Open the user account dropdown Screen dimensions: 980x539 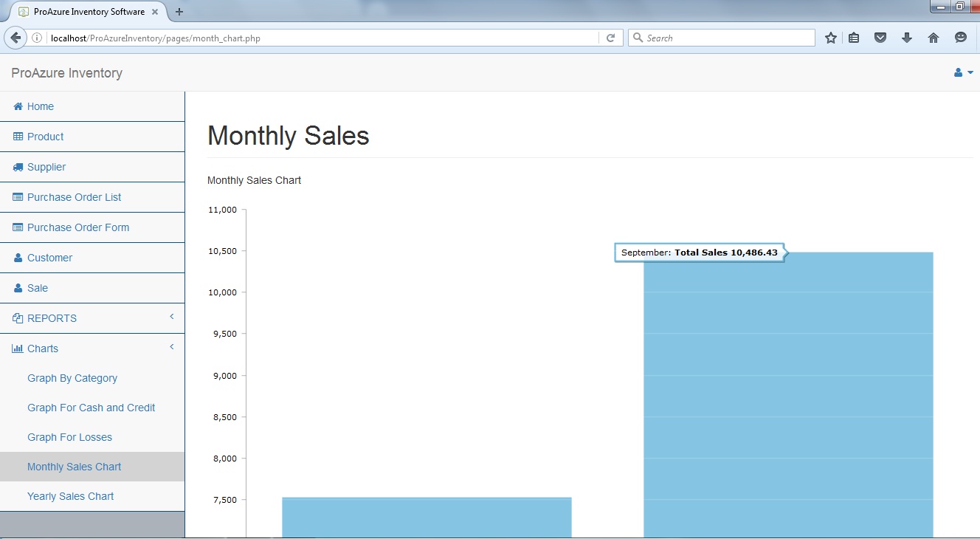(963, 72)
